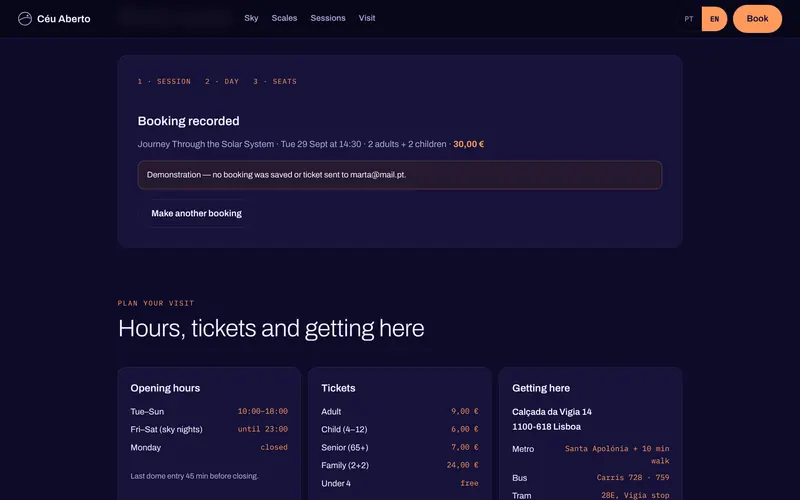This screenshot has width=800, height=500.
Task: Select the EN language option
Action: click(714, 19)
